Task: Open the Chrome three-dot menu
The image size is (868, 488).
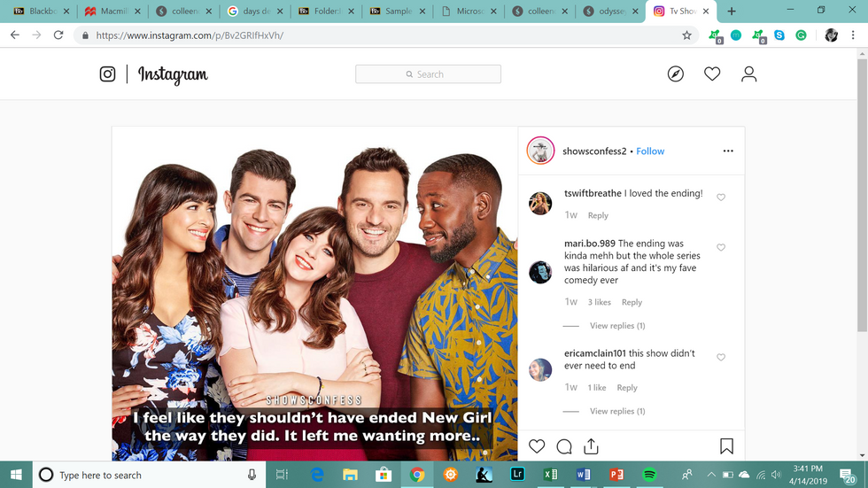Action: (853, 35)
